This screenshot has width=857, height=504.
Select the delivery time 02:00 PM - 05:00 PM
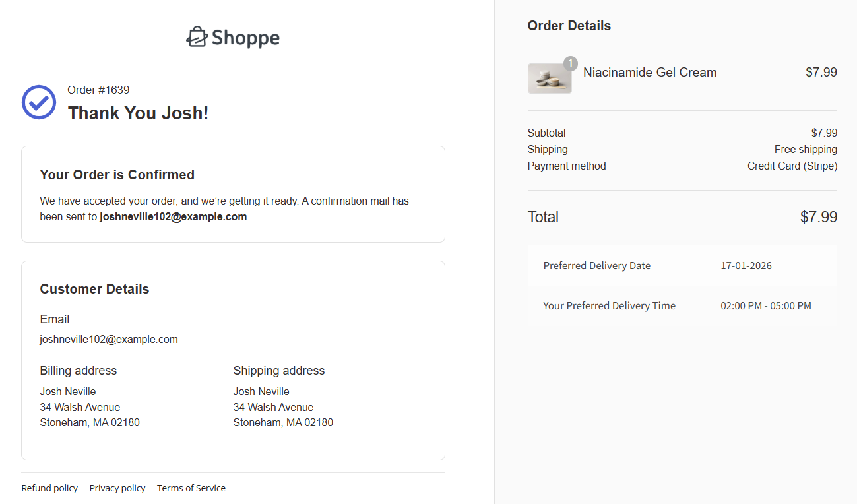[766, 305]
